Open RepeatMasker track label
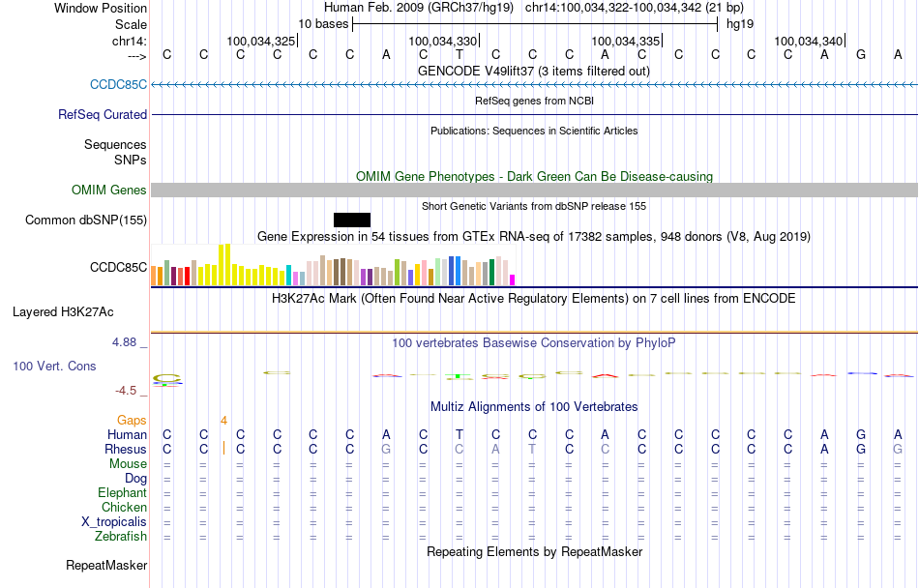The height and width of the screenshot is (588, 919). (106, 565)
